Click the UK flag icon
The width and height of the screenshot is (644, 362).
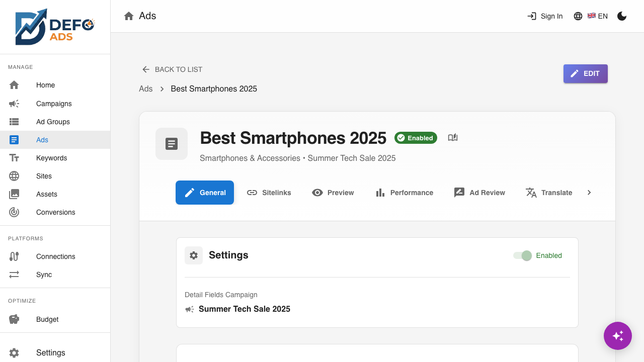coord(592,16)
